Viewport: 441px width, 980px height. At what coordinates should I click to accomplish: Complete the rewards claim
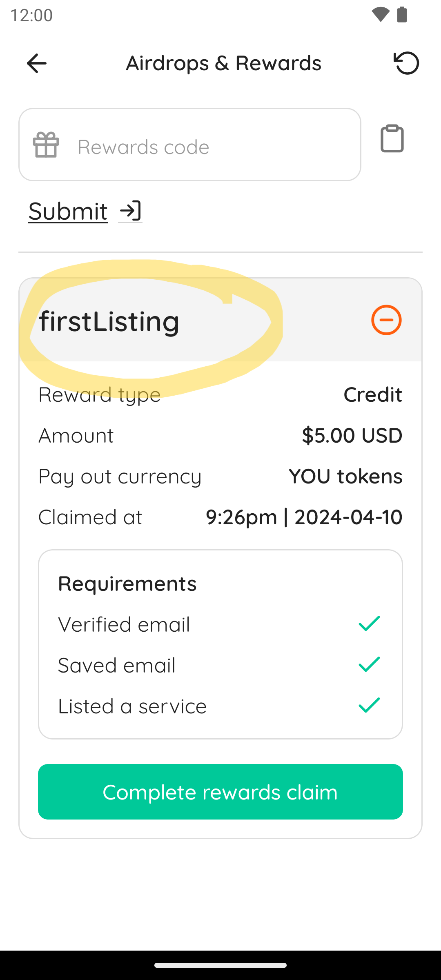point(220,792)
